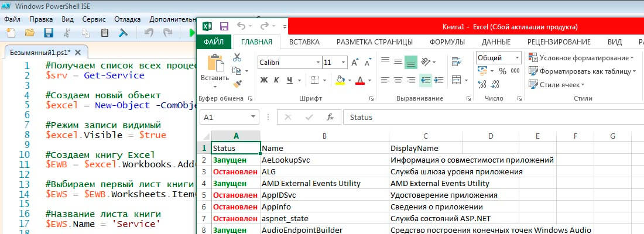Click the New script icon in PowerShell ISE
Viewport: 644px width, 234px height.
click(11, 33)
